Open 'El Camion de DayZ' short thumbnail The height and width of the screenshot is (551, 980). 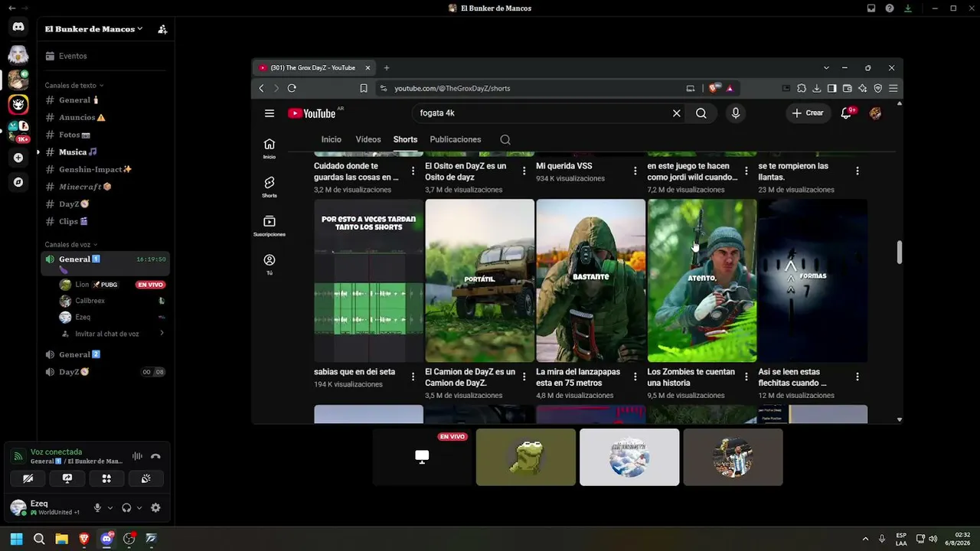[480, 281]
